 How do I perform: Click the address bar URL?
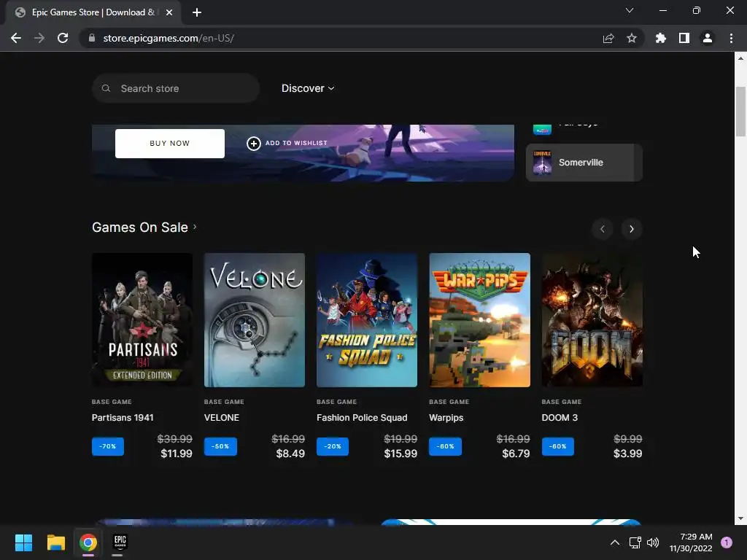[x=169, y=38]
